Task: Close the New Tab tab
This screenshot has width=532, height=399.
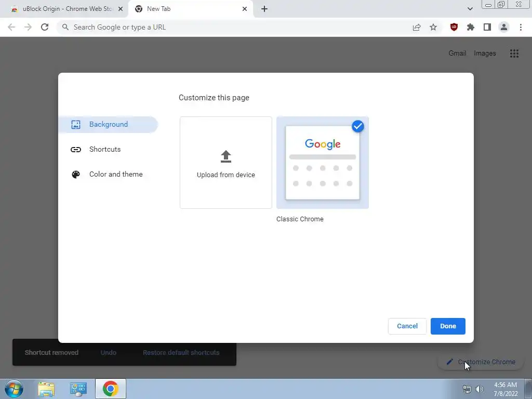Action: click(x=245, y=9)
